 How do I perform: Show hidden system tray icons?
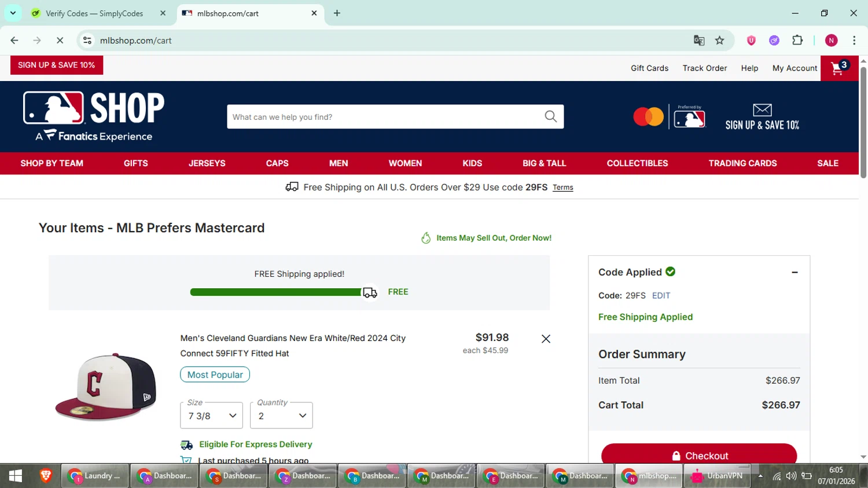pos(760,476)
